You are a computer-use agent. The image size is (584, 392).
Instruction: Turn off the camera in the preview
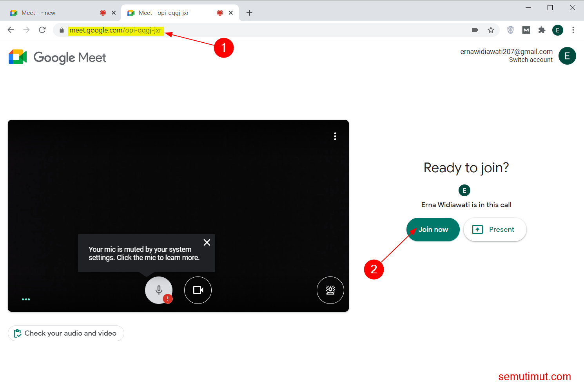[198, 290]
